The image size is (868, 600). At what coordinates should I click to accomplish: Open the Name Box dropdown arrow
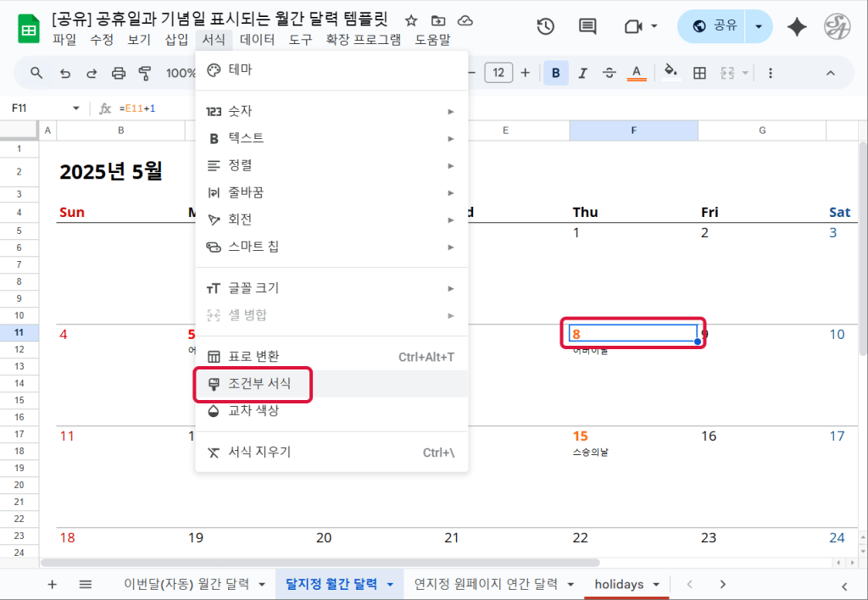click(75, 108)
